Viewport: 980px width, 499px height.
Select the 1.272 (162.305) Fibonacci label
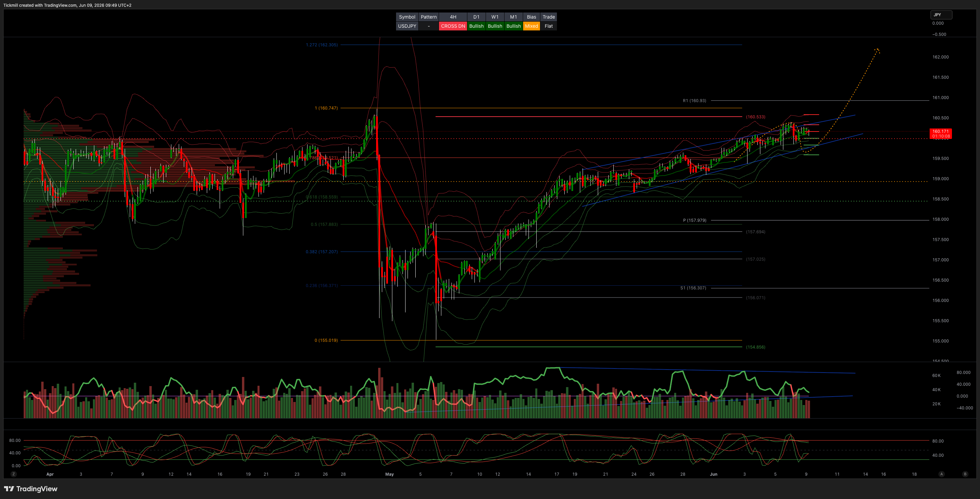point(321,45)
